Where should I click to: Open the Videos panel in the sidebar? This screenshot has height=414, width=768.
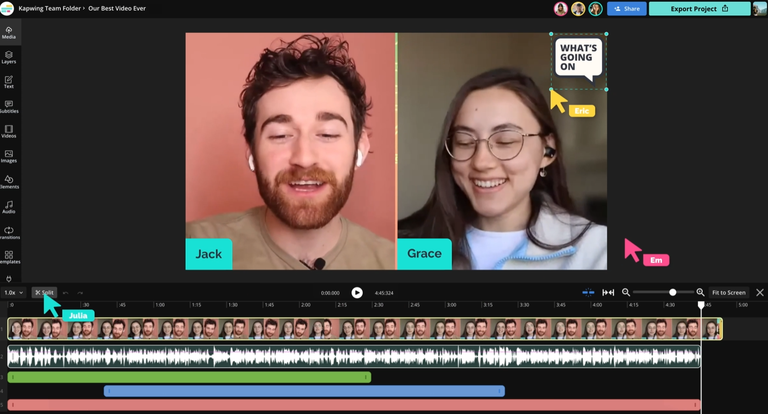(9, 131)
